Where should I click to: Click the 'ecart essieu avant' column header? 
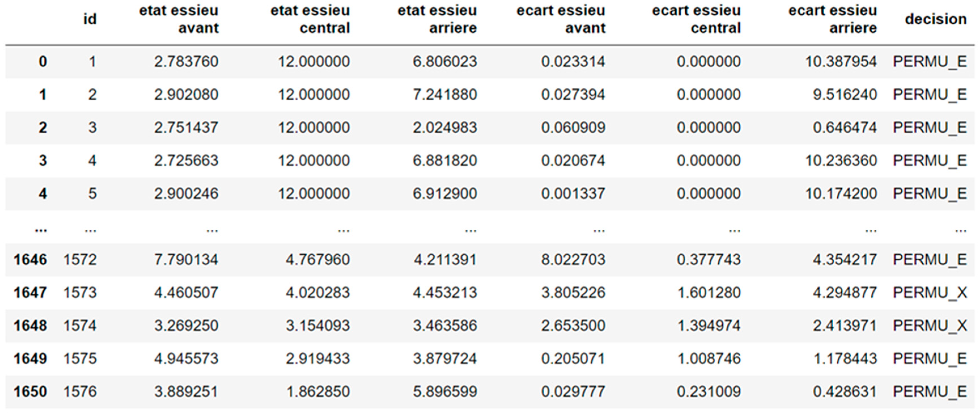[561, 19]
